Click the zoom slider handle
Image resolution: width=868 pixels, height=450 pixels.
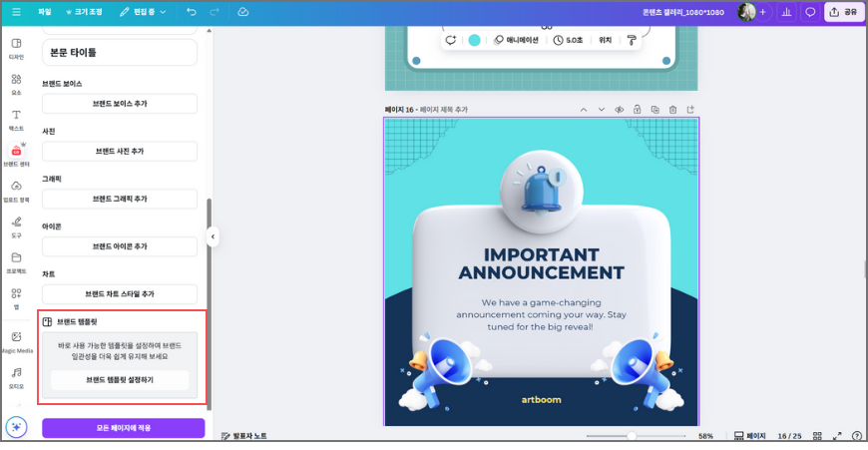point(632,436)
